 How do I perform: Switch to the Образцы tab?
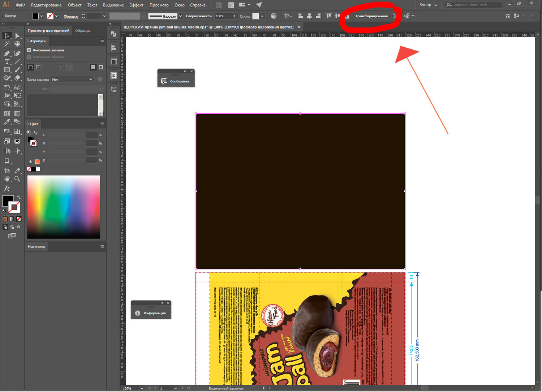(x=83, y=31)
